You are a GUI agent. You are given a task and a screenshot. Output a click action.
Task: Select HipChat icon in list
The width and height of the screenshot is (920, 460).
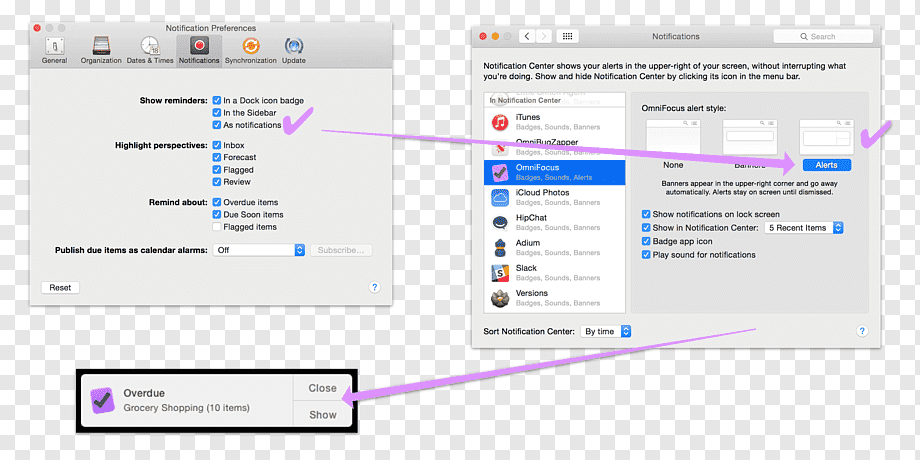500,223
